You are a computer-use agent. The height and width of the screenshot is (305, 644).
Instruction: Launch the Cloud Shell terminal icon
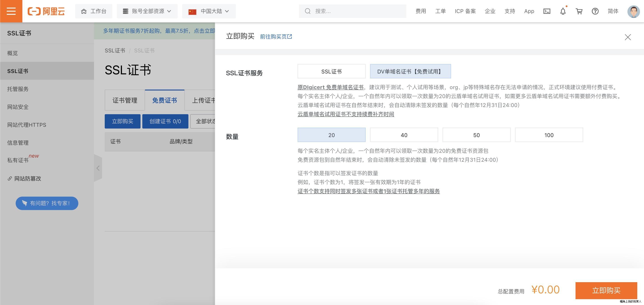pyautogui.click(x=547, y=11)
